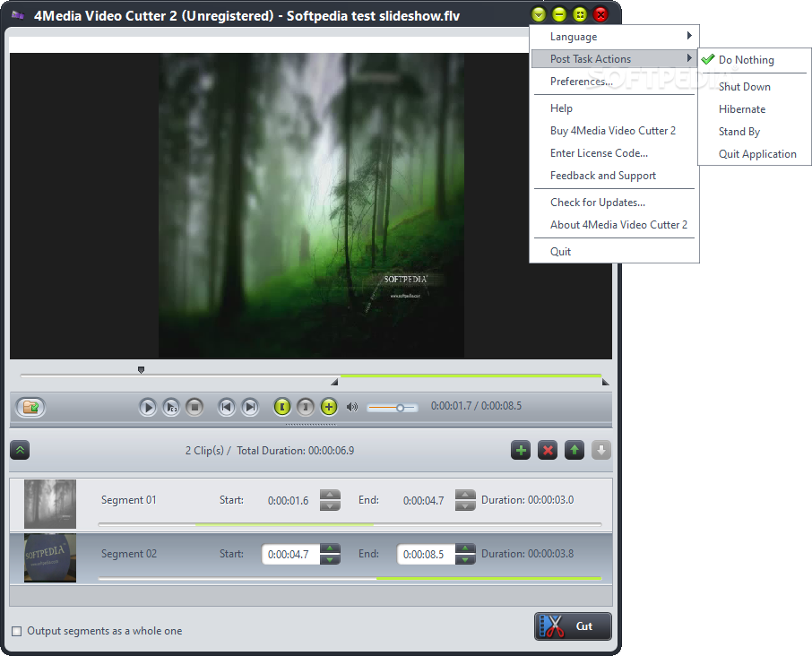
Task: Edit the Segment 02 end time field
Action: 426,554
